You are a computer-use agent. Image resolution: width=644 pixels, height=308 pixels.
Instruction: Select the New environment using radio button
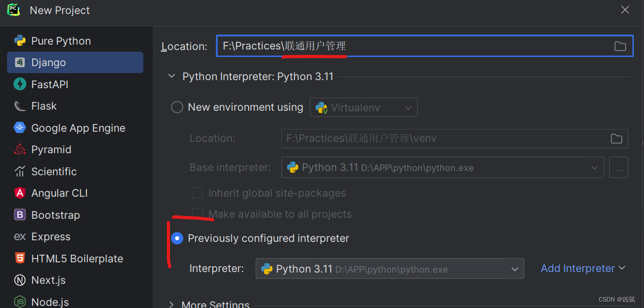pos(177,107)
